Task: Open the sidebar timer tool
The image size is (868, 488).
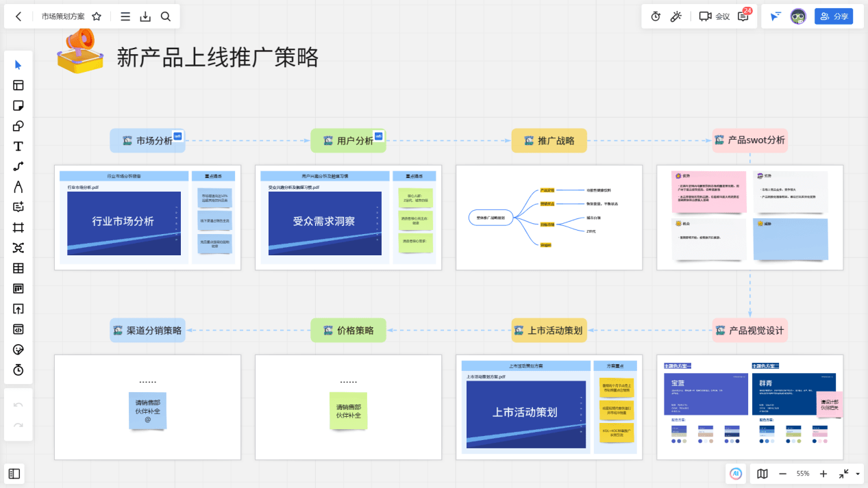Action: tap(18, 370)
